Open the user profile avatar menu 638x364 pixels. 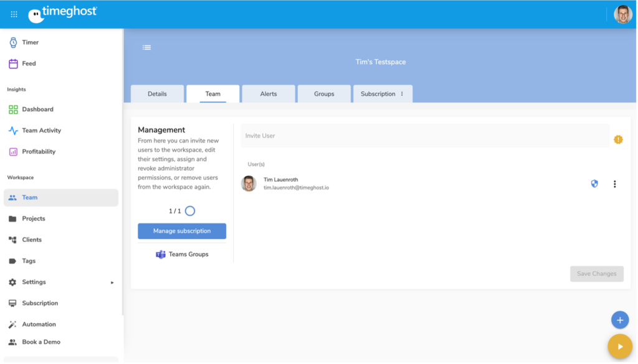click(622, 14)
